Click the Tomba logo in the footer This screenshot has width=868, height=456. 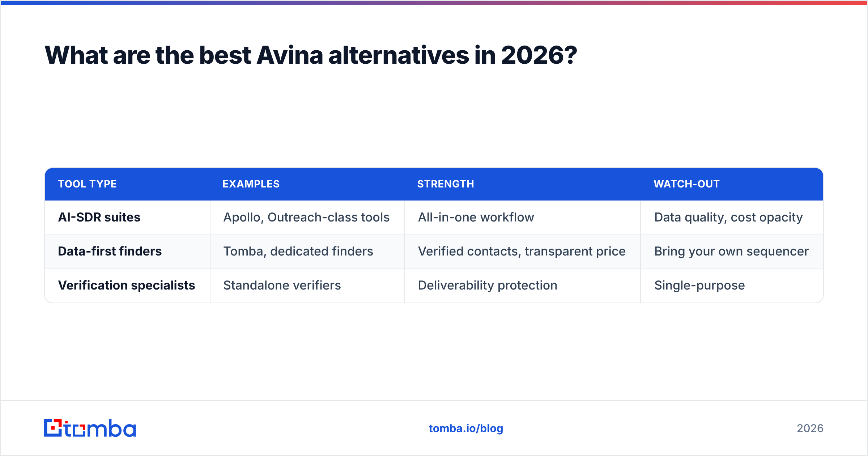(x=90, y=428)
